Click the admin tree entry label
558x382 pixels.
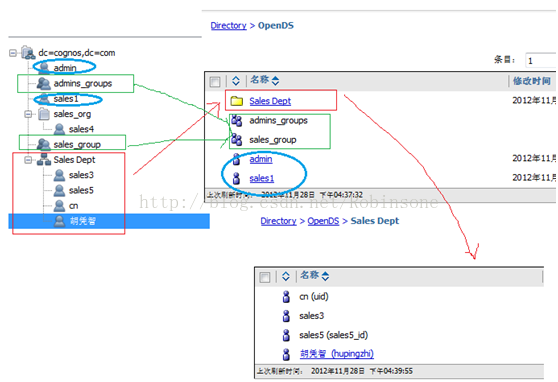pyautogui.click(x=65, y=68)
